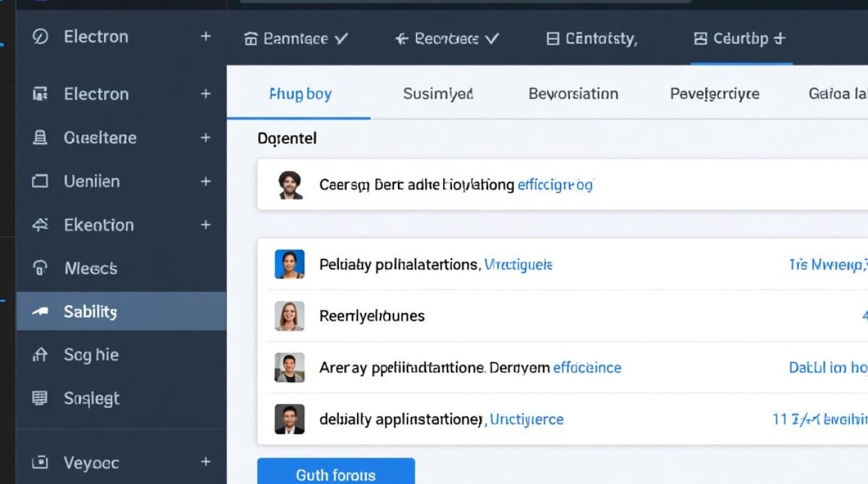The width and height of the screenshot is (868, 484).
Task: Click the Ueniien sidebar square icon
Action: pyautogui.click(x=40, y=181)
